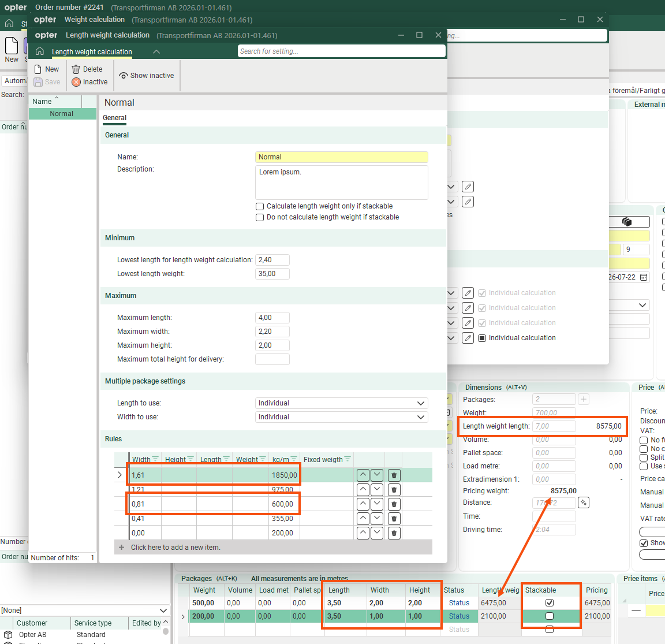
Task: Click the New document icon in toolbar
Action: click(38, 69)
